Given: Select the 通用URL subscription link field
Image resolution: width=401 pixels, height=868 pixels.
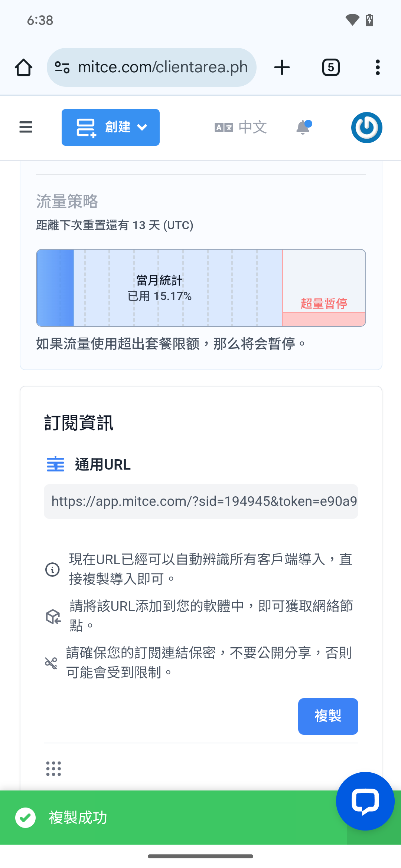Looking at the screenshot, I should click(x=201, y=501).
